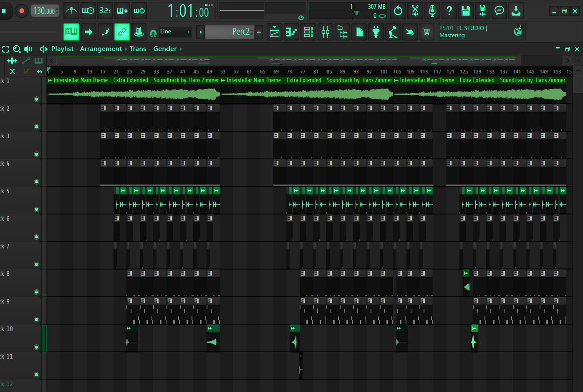
Task: Click the 307 MB memory readout
Action: click(x=376, y=7)
